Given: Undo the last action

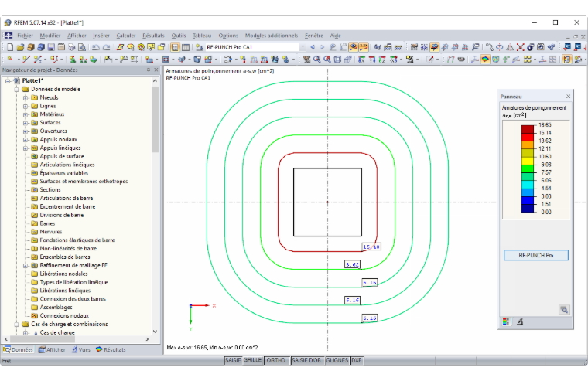Looking at the screenshot, I should pos(96,47).
